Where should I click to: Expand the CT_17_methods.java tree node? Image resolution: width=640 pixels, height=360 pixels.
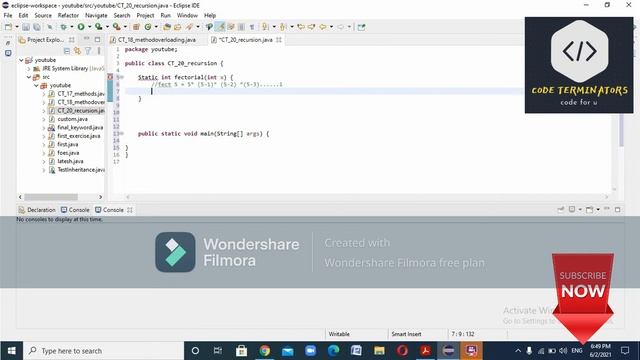coord(44,94)
